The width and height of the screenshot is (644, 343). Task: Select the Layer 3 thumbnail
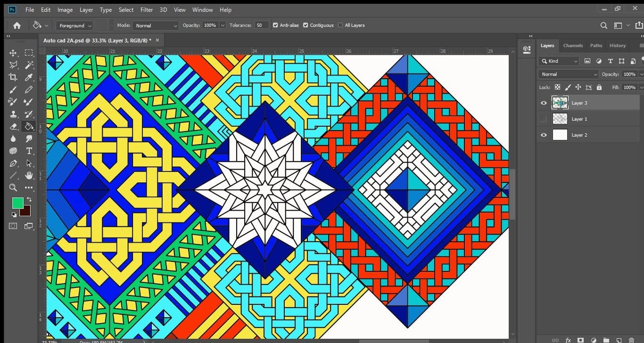click(560, 103)
